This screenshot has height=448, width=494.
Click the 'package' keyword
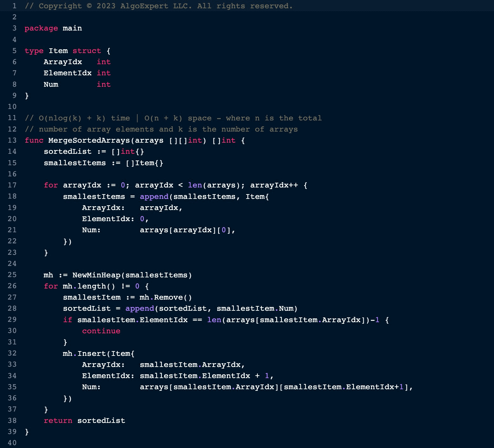pyautogui.click(x=41, y=28)
